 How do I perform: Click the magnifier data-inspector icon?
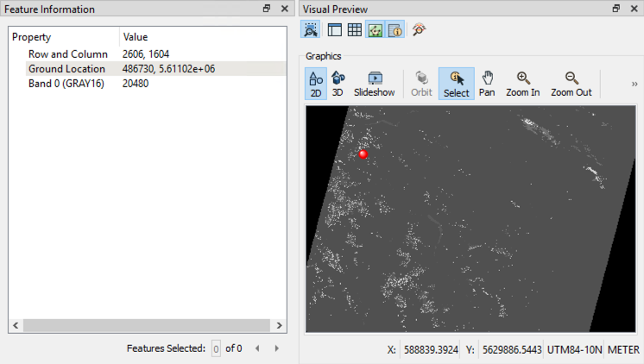[420, 29]
